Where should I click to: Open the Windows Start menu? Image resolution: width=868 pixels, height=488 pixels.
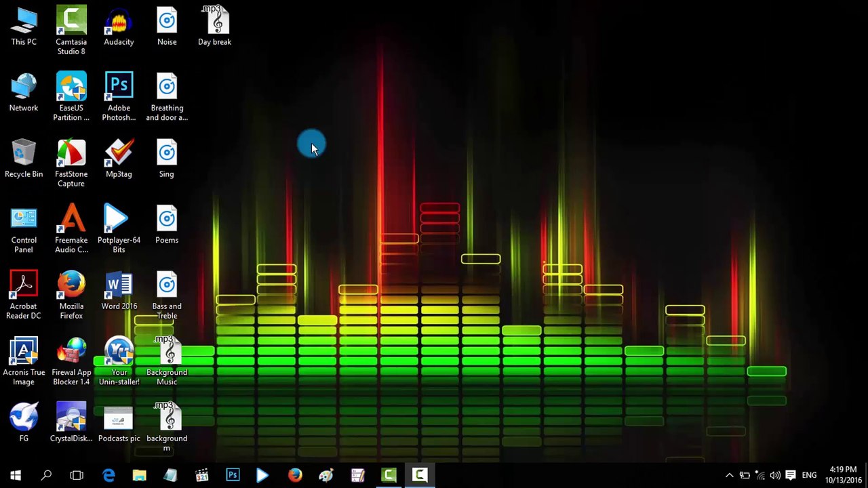click(x=16, y=475)
